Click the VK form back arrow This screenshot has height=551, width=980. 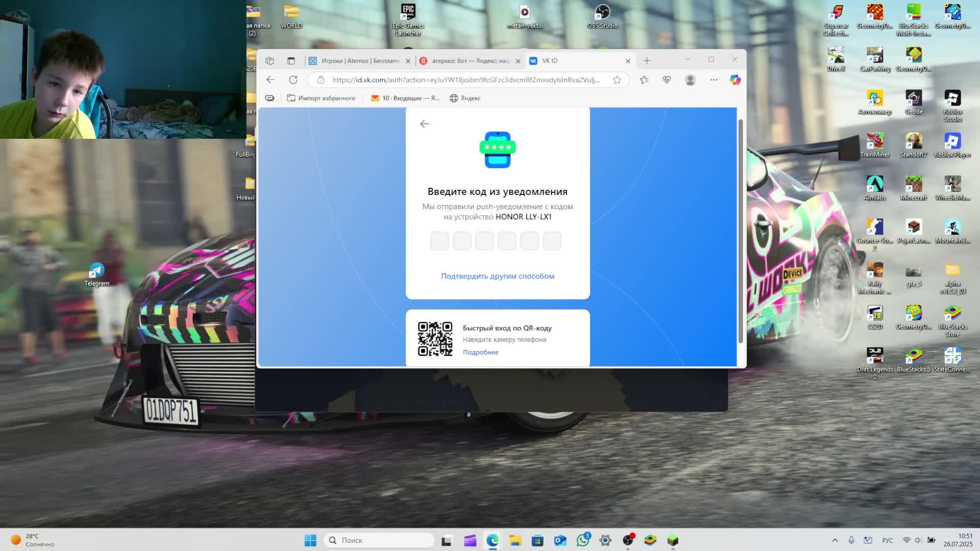pos(425,124)
